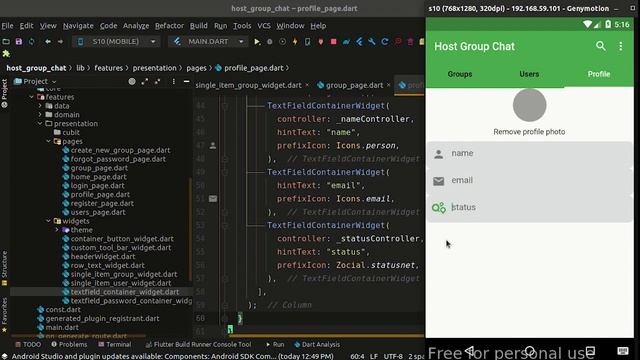Image resolution: width=640 pixels, height=360 pixels.
Task: Click the circular arrow sync icon in the toolbar
Action: point(384,42)
